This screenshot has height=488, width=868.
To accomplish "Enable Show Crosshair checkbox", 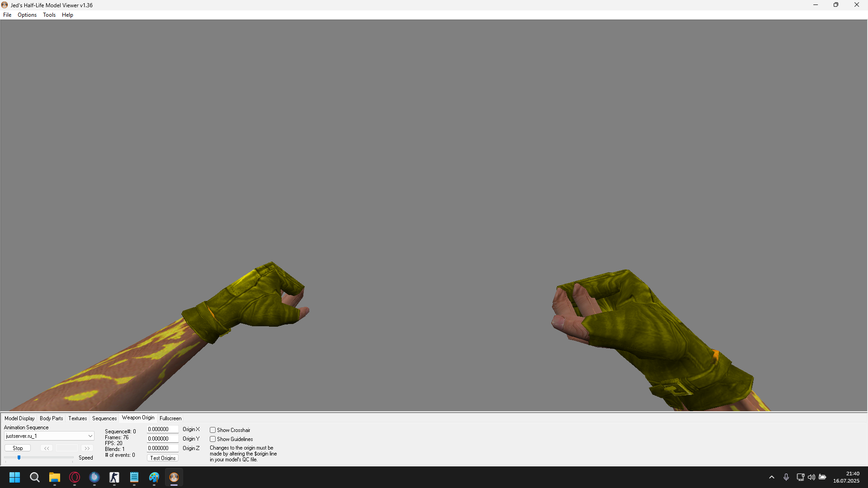I will pyautogui.click(x=212, y=430).
